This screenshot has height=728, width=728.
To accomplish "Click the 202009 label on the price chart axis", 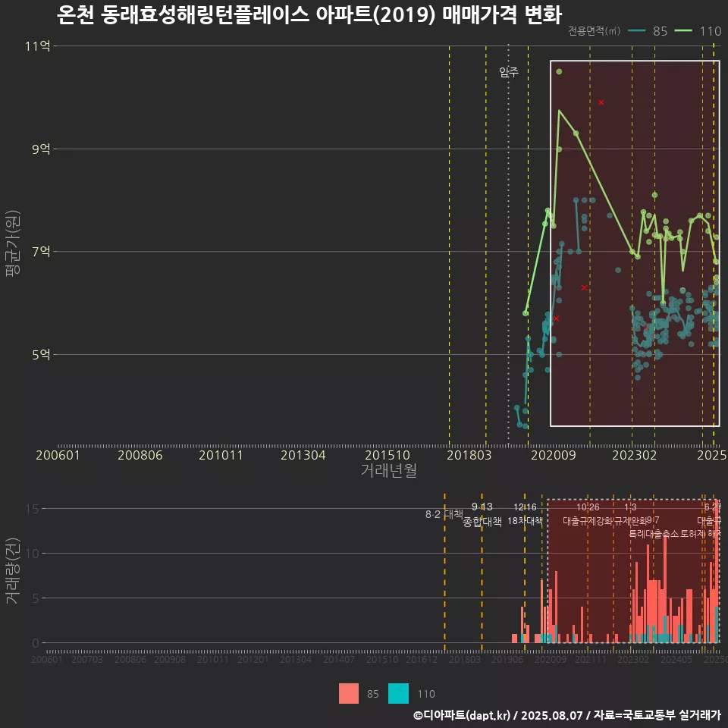I will 554,455.
